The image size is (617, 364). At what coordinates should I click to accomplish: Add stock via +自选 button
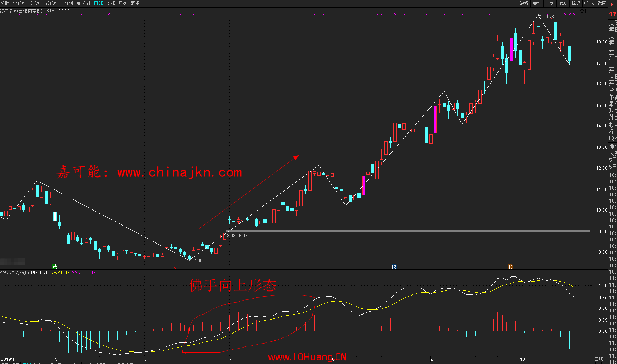(589, 3)
